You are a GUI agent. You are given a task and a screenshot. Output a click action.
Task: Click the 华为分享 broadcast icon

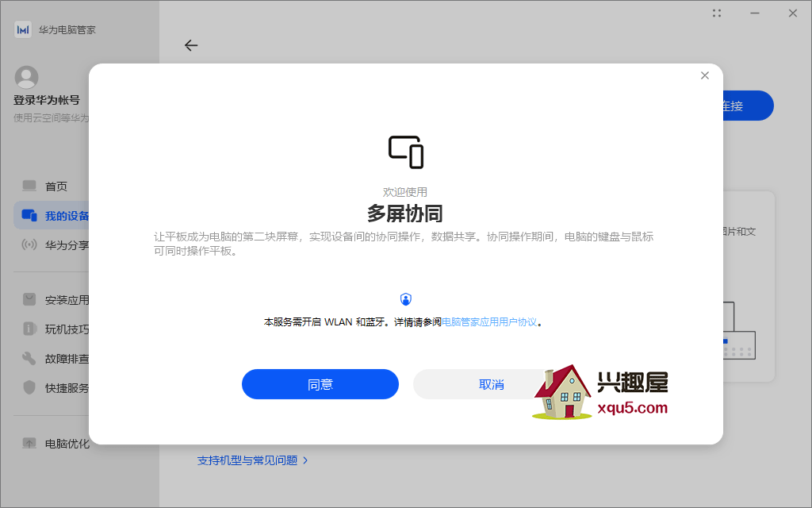point(29,244)
